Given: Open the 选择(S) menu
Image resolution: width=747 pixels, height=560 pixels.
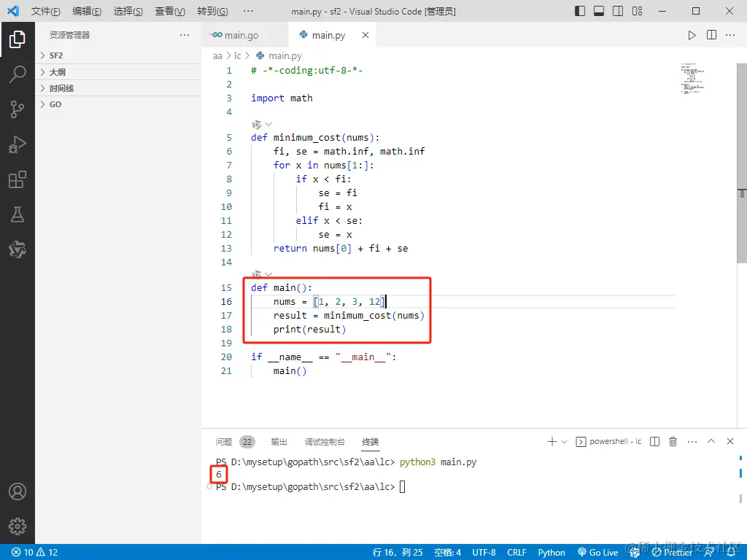Looking at the screenshot, I should [128, 11].
